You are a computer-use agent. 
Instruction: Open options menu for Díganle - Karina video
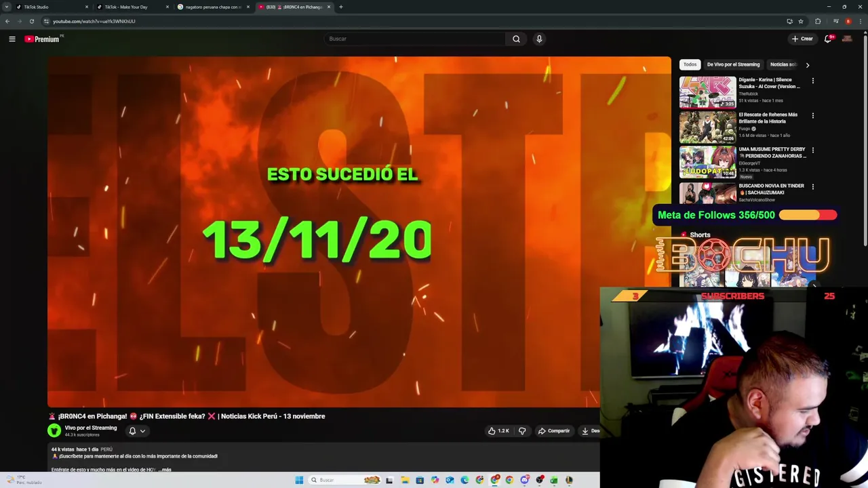click(x=813, y=81)
